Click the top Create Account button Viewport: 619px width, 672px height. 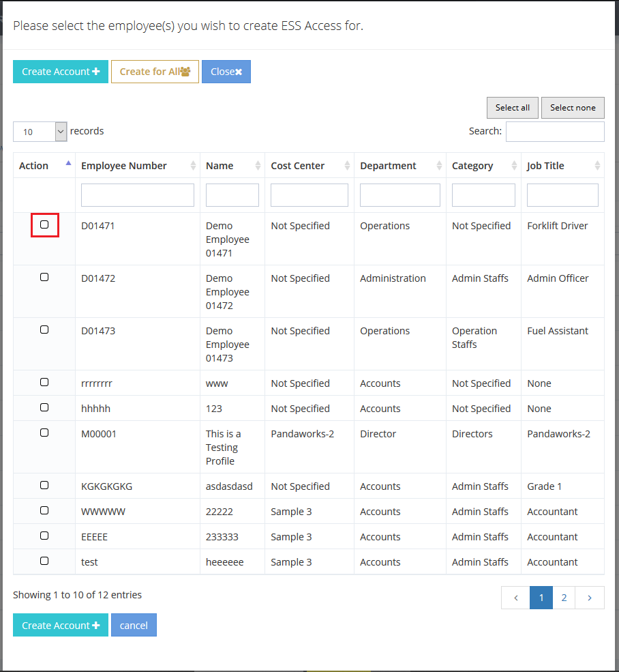coord(61,72)
